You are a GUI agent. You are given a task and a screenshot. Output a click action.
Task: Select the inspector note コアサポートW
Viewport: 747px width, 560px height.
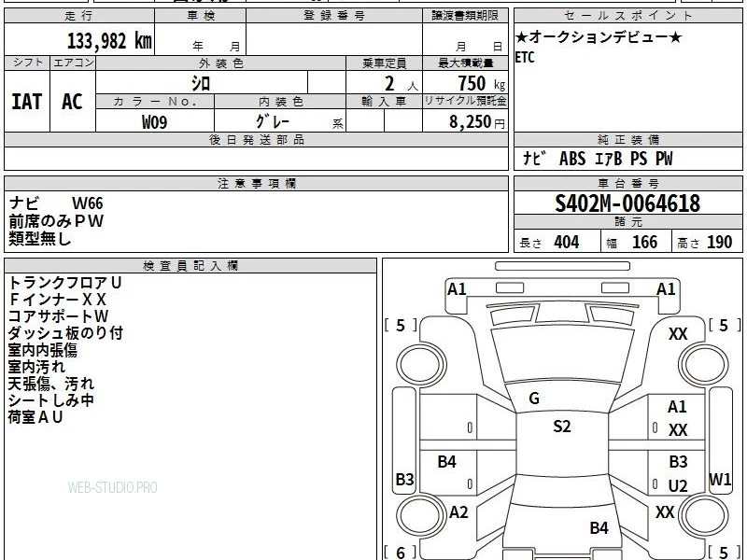(x=58, y=316)
